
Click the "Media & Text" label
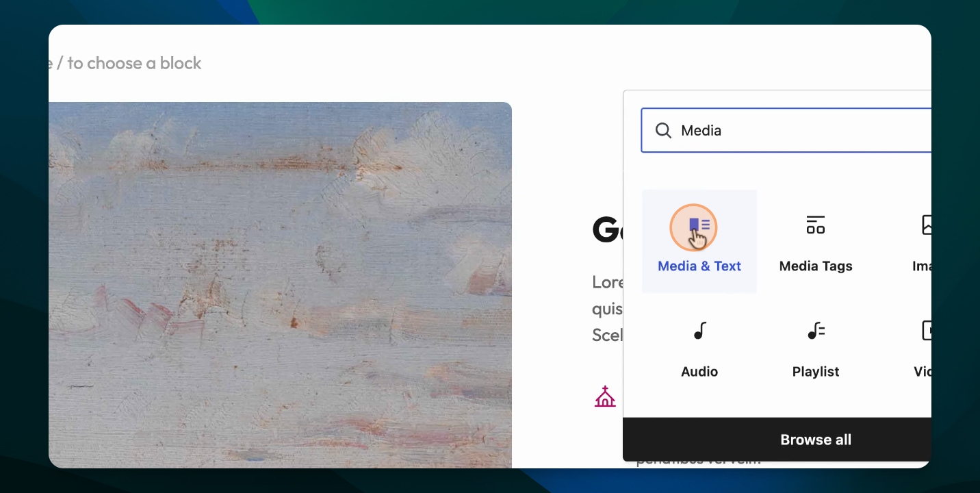pyautogui.click(x=699, y=266)
